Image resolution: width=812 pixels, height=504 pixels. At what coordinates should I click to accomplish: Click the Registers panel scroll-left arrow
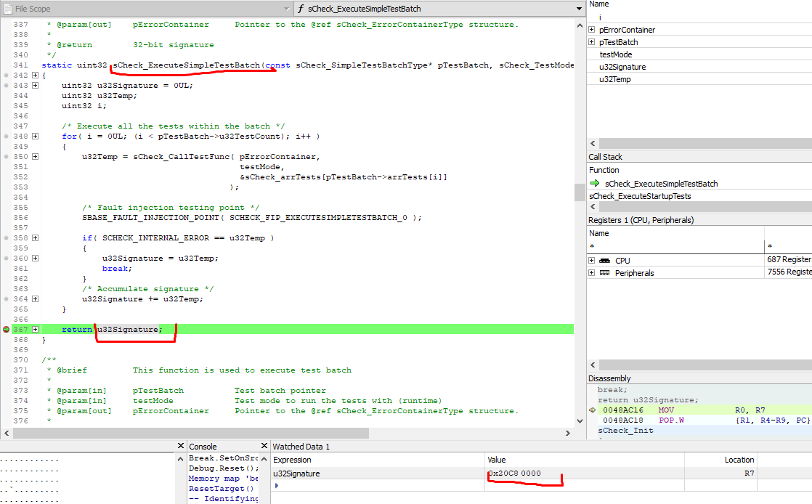[x=593, y=365]
